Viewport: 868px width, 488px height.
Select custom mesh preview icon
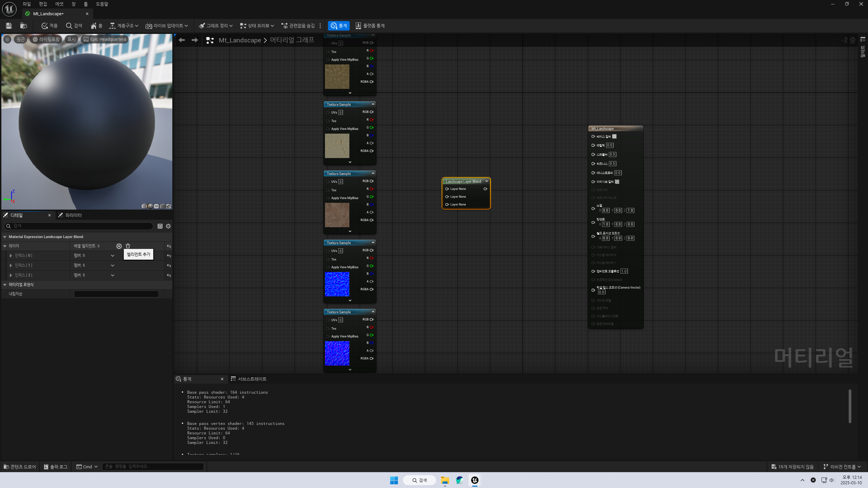(x=169, y=206)
